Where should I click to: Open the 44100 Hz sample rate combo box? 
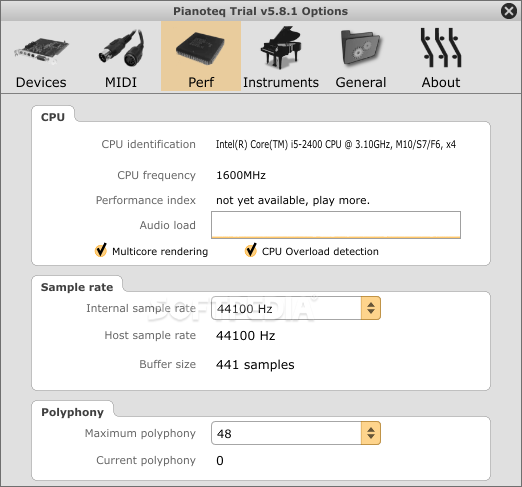(296, 308)
